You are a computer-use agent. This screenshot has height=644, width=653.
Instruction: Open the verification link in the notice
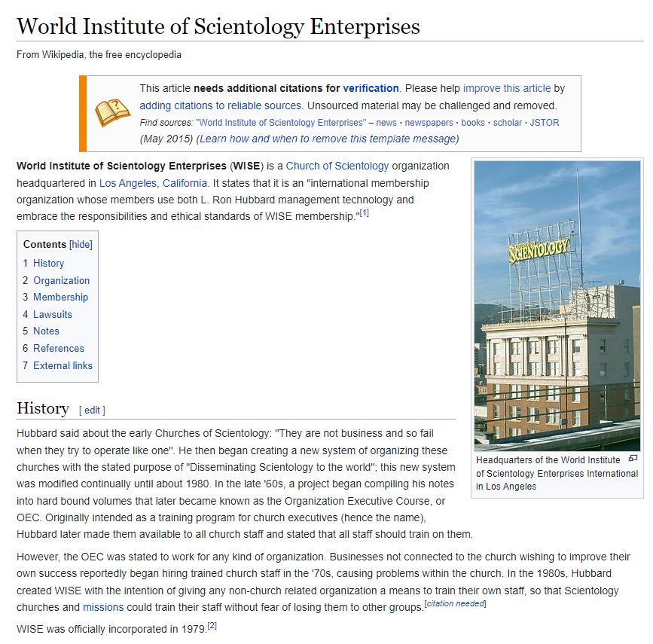coord(371,88)
